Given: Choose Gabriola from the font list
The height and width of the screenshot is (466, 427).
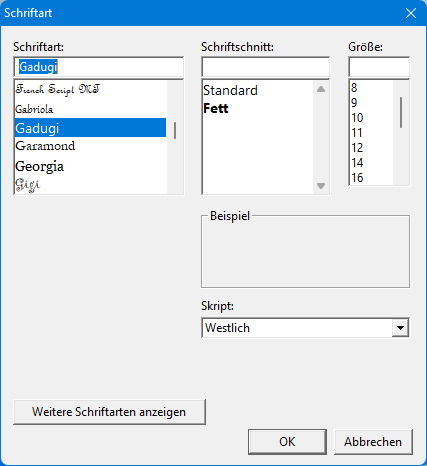Looking at the screenshot, I should pos(90,109).
